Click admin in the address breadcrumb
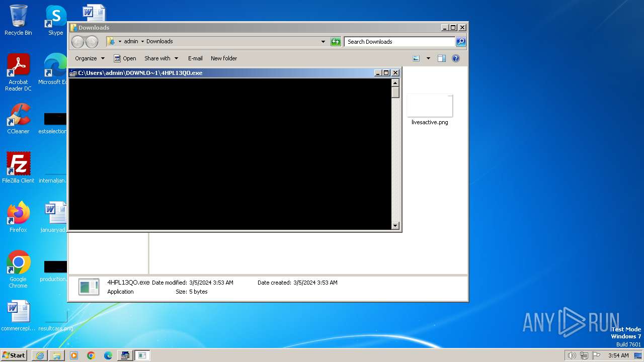Image resolution: width=644 pixels, height=362 pixels. tap(131, 42)
